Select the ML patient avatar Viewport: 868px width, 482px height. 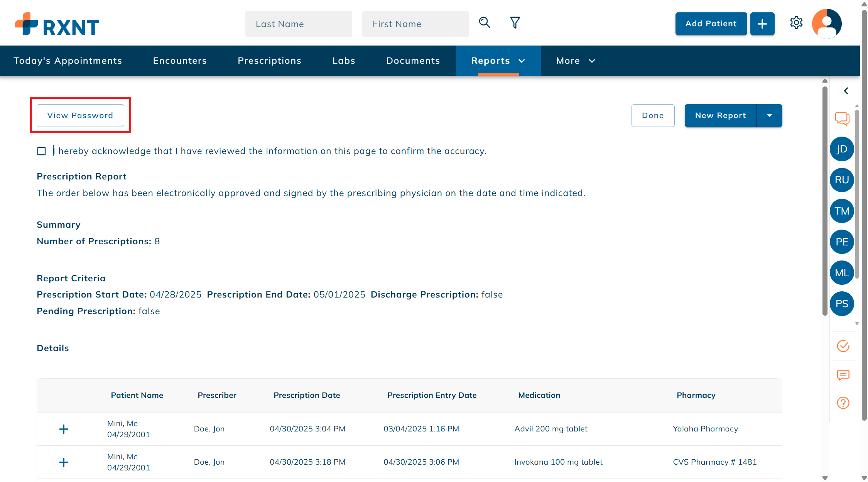point(842,272)
